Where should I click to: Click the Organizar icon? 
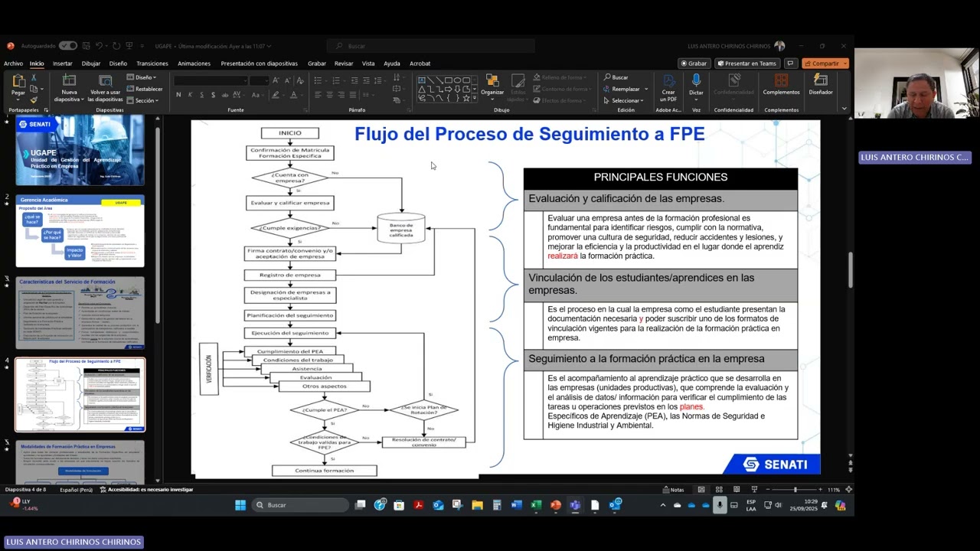coord(492,81)
